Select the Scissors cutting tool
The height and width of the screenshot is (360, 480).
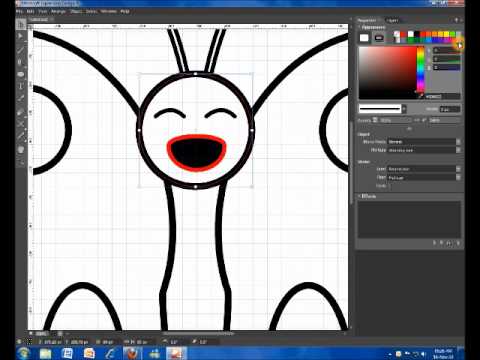(21, 124)
